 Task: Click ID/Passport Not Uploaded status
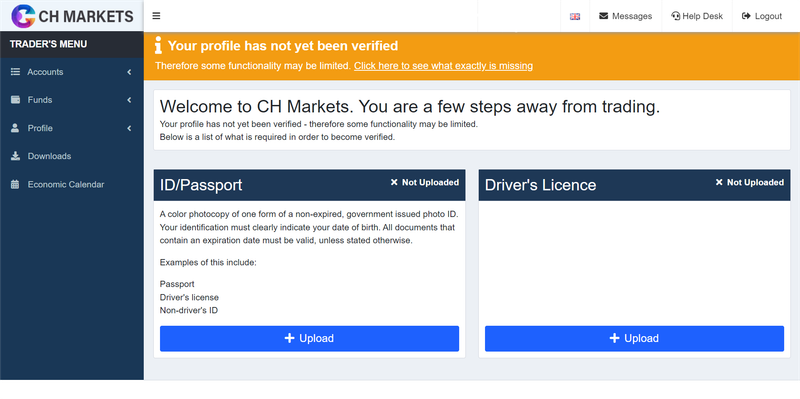click(424, 182)
